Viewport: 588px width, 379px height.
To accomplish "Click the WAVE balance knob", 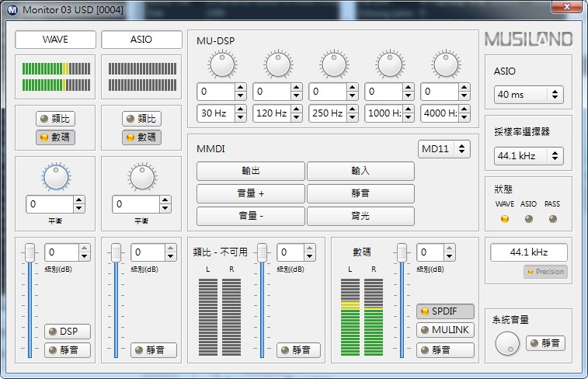I will coord(56,178).
